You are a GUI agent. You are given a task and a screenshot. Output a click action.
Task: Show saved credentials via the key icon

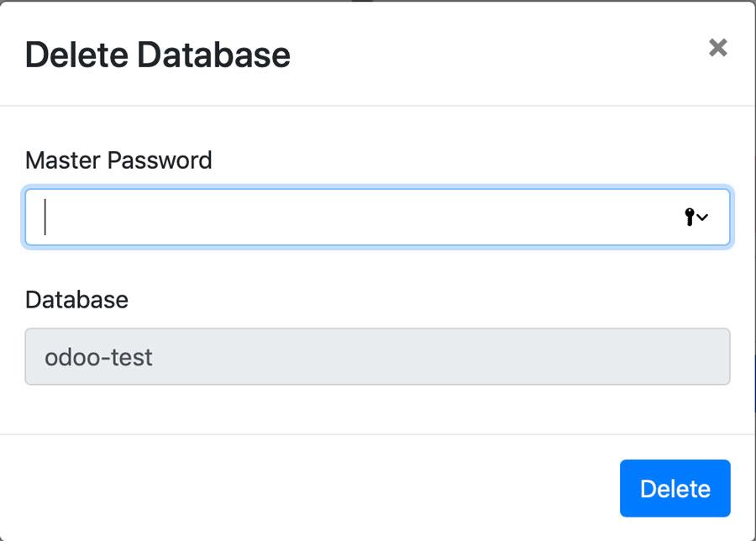click(x=690, y=217)
